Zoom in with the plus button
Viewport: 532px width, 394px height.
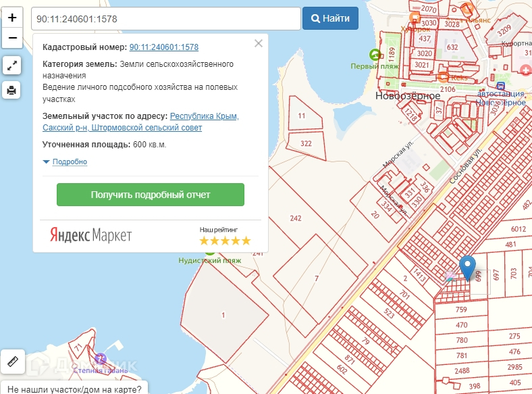[11, 18]
